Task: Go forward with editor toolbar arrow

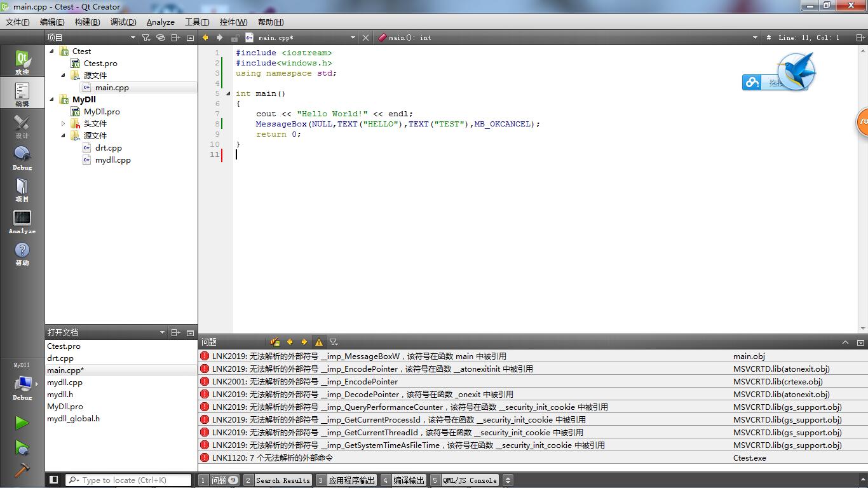Action: point(220,37)
